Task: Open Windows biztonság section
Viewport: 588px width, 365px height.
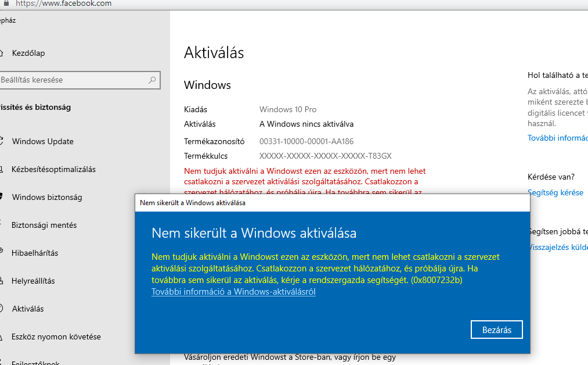Action: (47, 197)
